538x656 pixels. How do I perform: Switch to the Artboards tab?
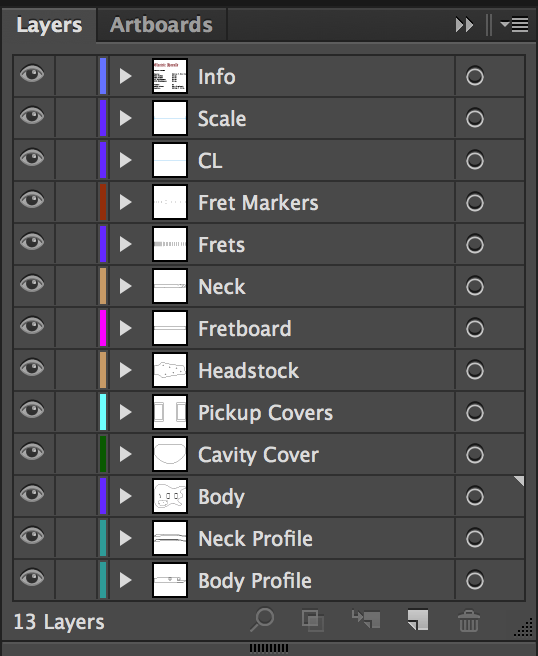coord(161,25)
